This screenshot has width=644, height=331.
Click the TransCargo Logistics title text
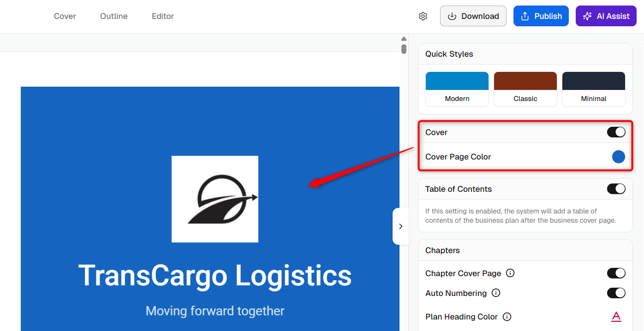215,276
